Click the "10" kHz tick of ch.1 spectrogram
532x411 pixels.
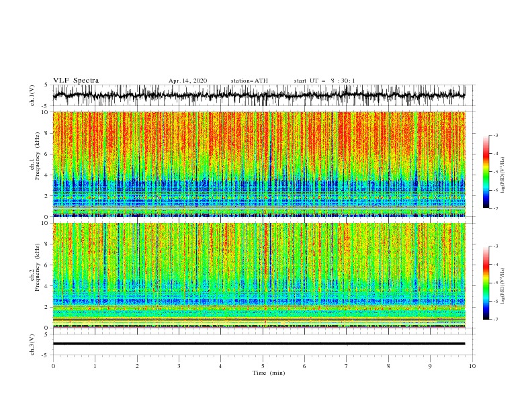point(45,112)
